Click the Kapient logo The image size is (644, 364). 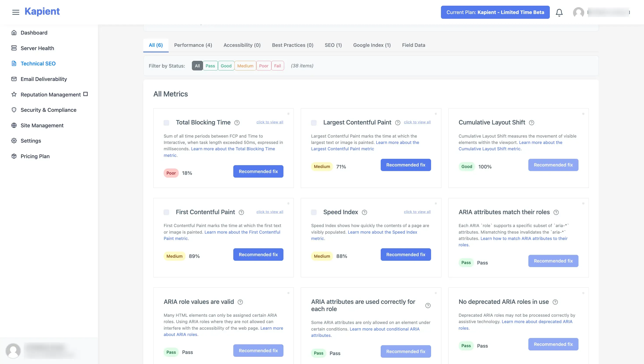[42, 12]
